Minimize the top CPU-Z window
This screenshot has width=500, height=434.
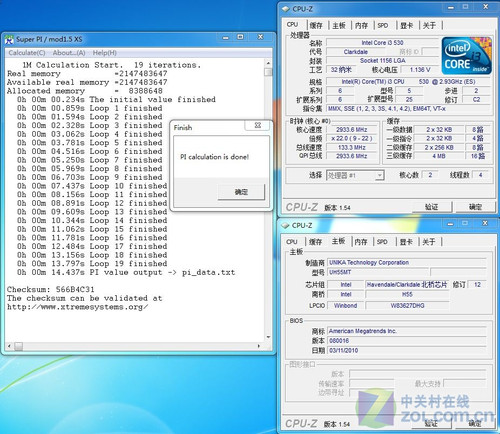(451, 7)
